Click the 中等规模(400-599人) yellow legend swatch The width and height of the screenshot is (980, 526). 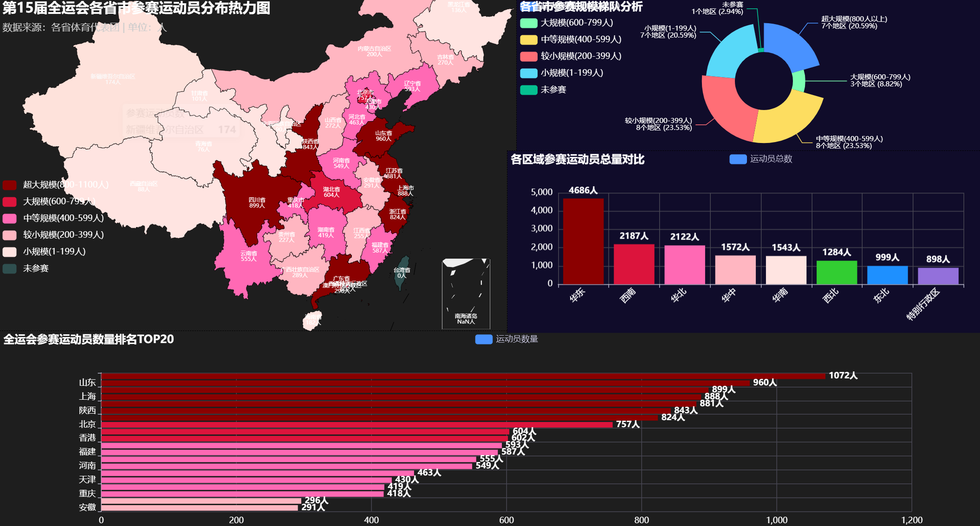click(x=529, y=39)
